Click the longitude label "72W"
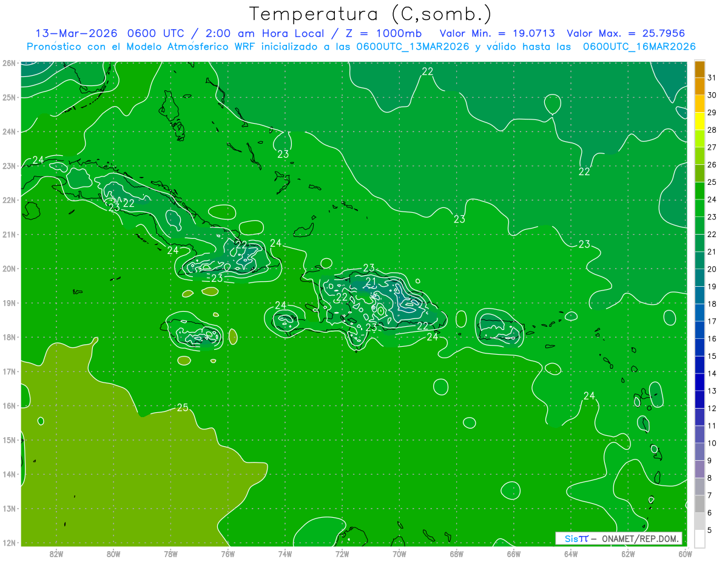 click(342, 554)
